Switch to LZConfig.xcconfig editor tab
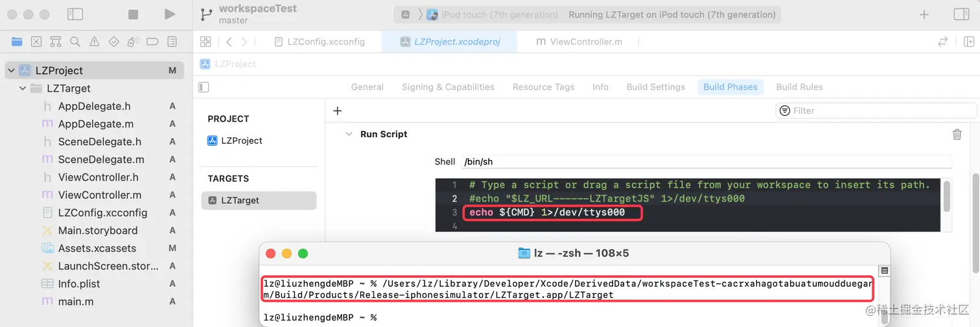The height and width of the screenshot is (327, 980). pyautogui.click(x=319, y=41)
